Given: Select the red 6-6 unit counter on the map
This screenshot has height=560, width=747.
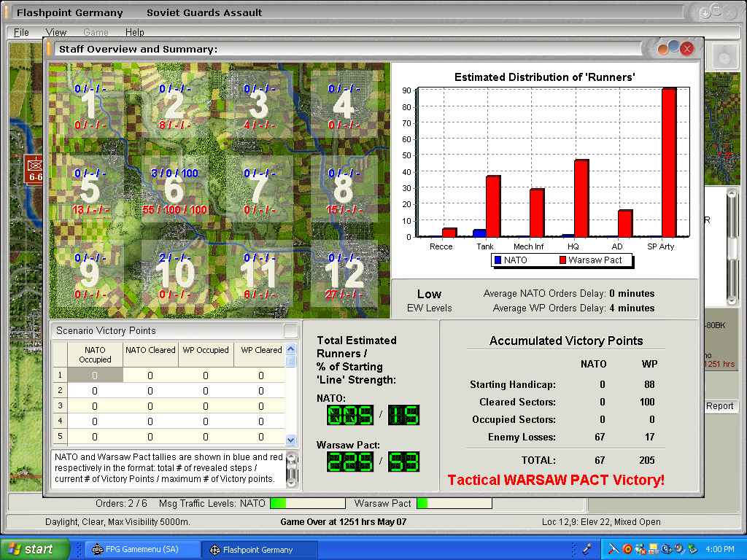Looking at the screenshot, I should 35,171.
